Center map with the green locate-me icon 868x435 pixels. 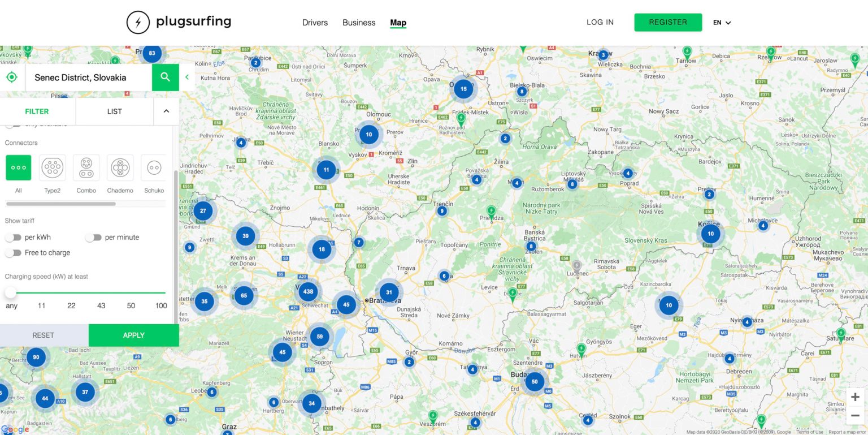pyautogui.click(x=11, y=77)
